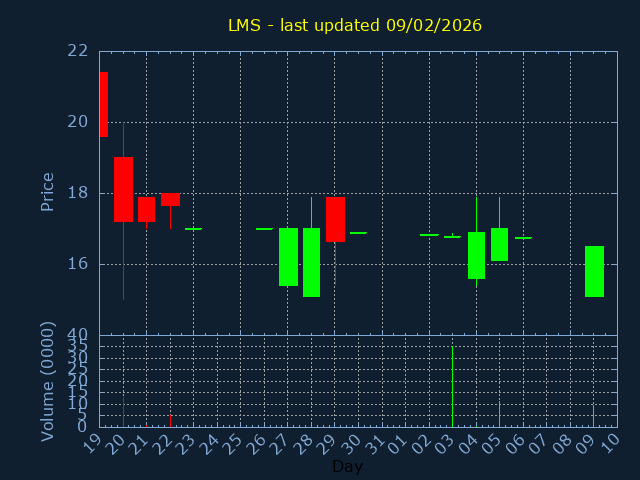Click the chart title 'LMS - last updated 09/02/2026'
640x480 pixels.
coord(354,25)
